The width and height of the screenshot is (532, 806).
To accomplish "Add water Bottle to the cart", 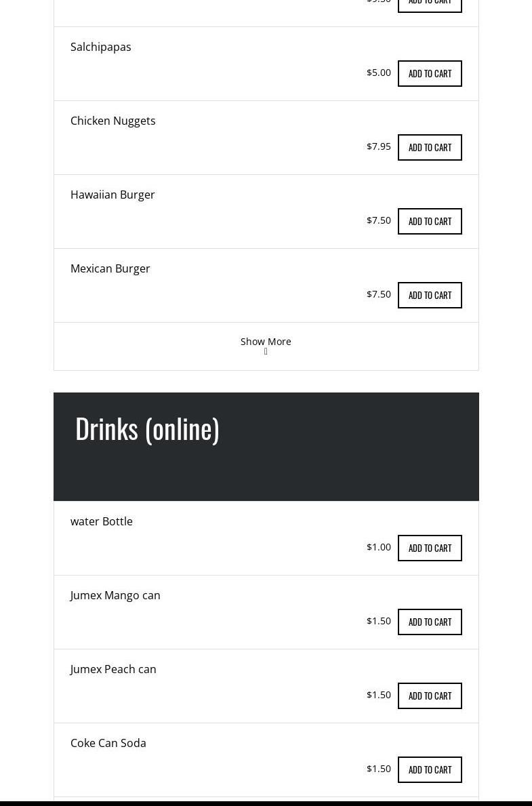I will 430,548.
